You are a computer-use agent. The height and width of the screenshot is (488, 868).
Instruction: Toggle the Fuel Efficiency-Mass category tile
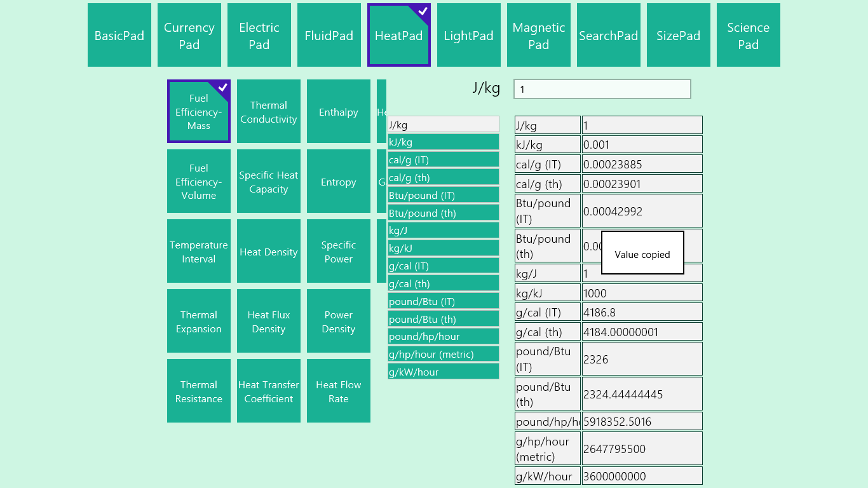click(x=199, y=111)
